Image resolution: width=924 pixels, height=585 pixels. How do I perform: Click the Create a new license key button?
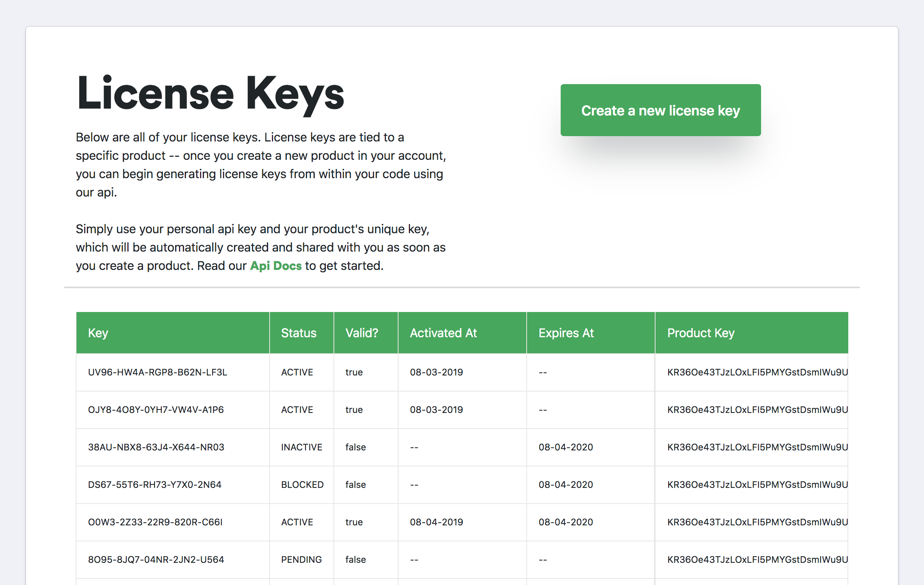tap(660, 110)
